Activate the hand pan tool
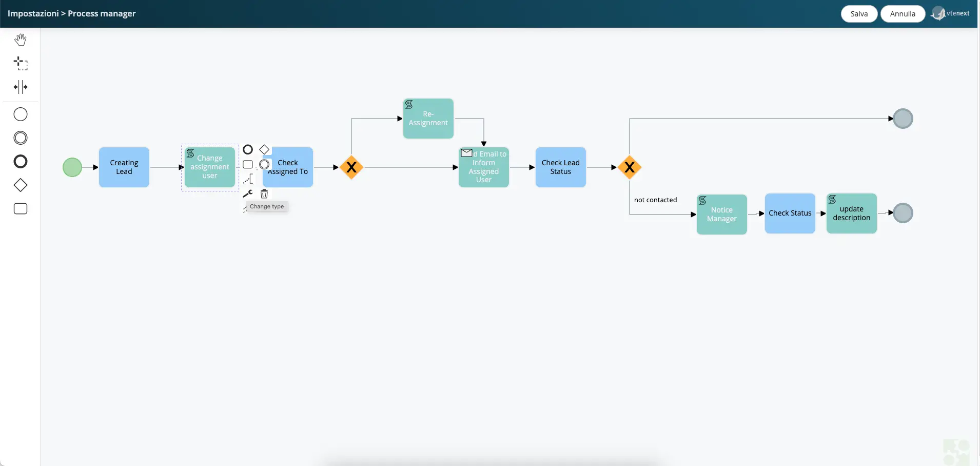The height and width of the screenshot is (466, 980). (21, 40)
